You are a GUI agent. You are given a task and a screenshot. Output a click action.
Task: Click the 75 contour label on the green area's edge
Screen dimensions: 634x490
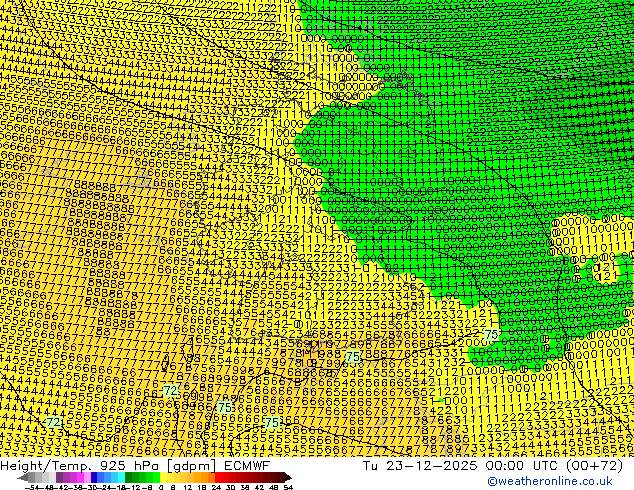point(491,335)
